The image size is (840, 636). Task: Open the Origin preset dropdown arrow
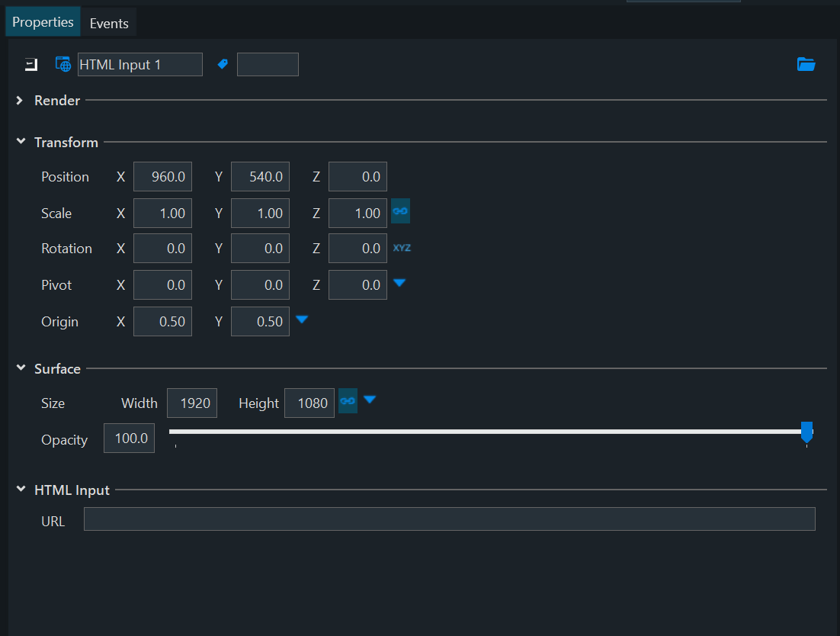click(302, 320)
